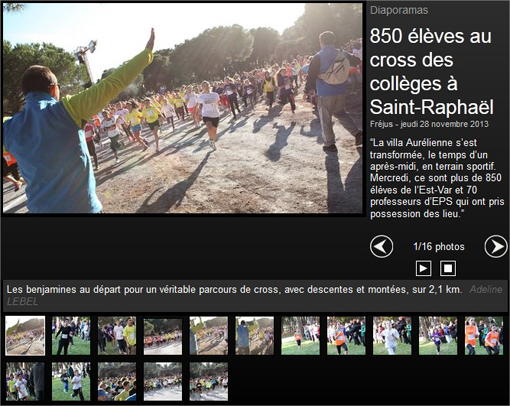
Task: Click the '1/16 photos' counter
Action: (x=439, y=247)
